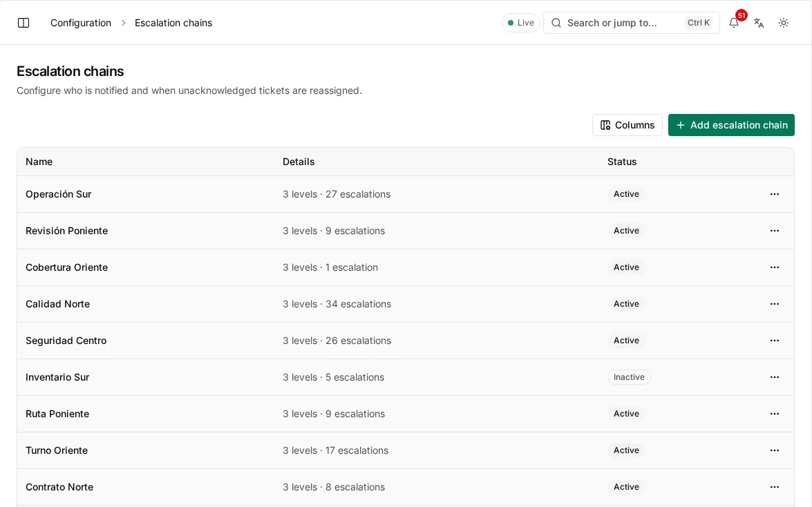Click the Status column header
The image size is (812, 507).
(x=622, y=162)
